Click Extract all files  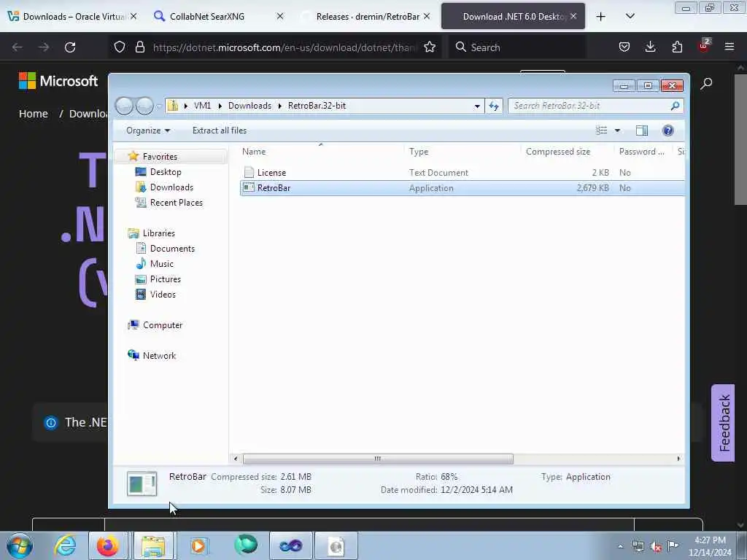[220, 131]
